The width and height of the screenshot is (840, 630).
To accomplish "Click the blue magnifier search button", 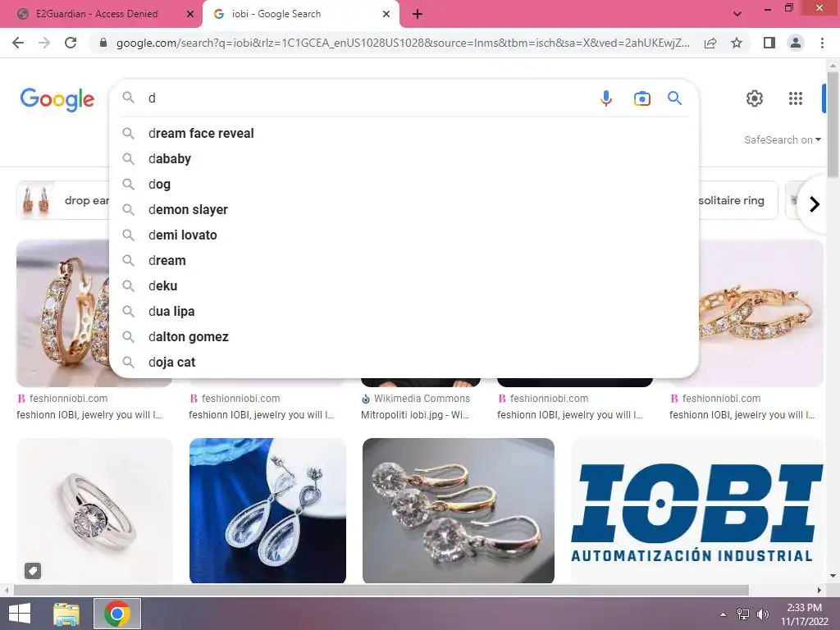I will (674, 98).
